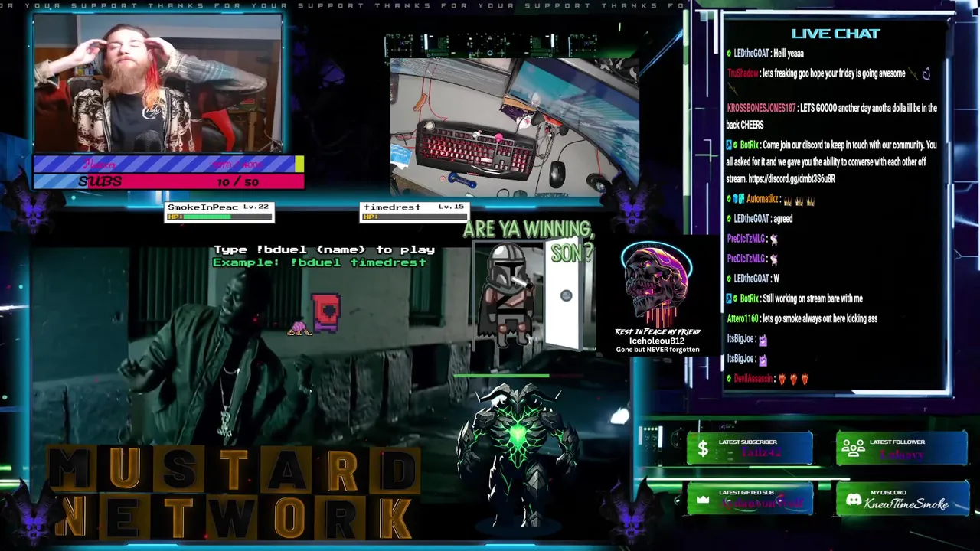Click "Rest in Peace my friend" text
The width and height of the screenshot is (980, 551).
[x=658, y=332]
